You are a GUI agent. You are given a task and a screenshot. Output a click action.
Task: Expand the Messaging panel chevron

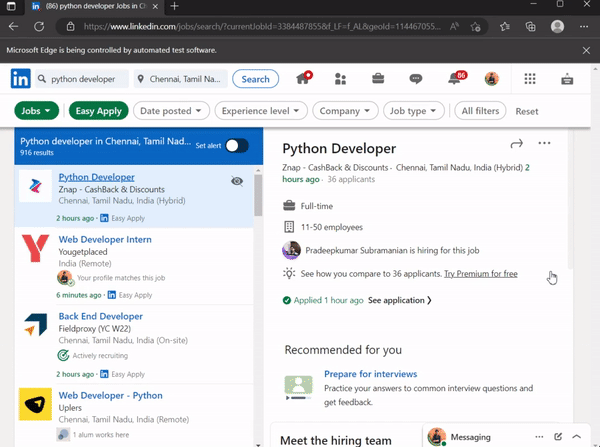[x=577, y=437]
